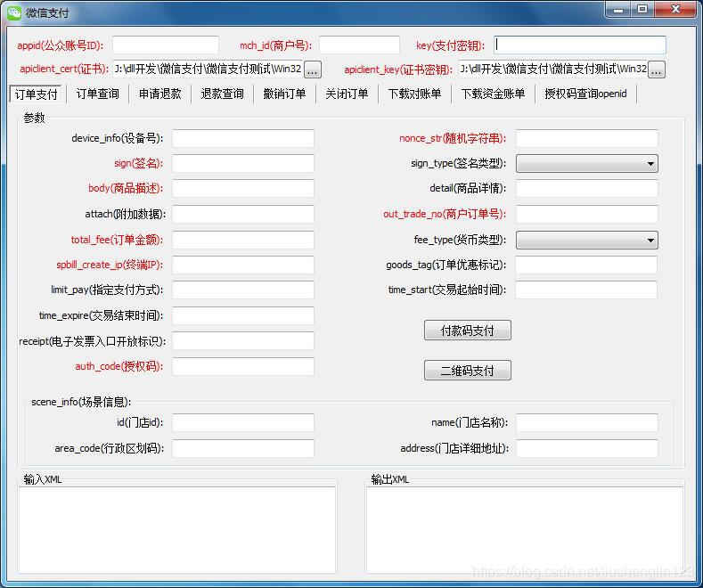
Task: Focus the time_start input field
Action: [x=586, y=290]
